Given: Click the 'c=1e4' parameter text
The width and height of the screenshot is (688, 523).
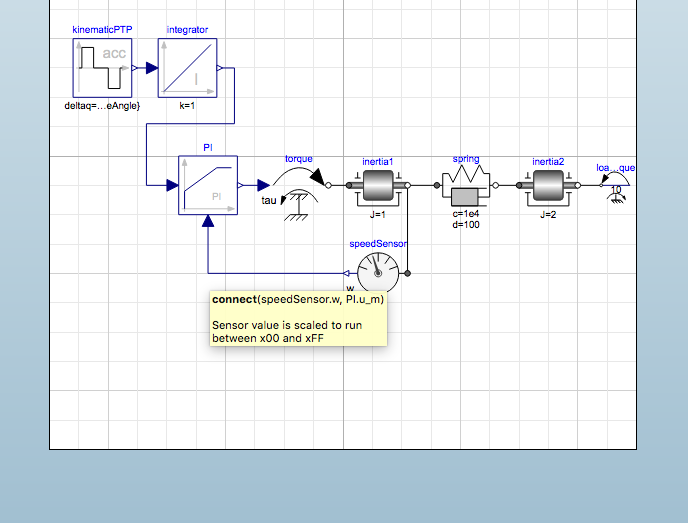Looking at the screenshot, I should [x=466, y=214].
